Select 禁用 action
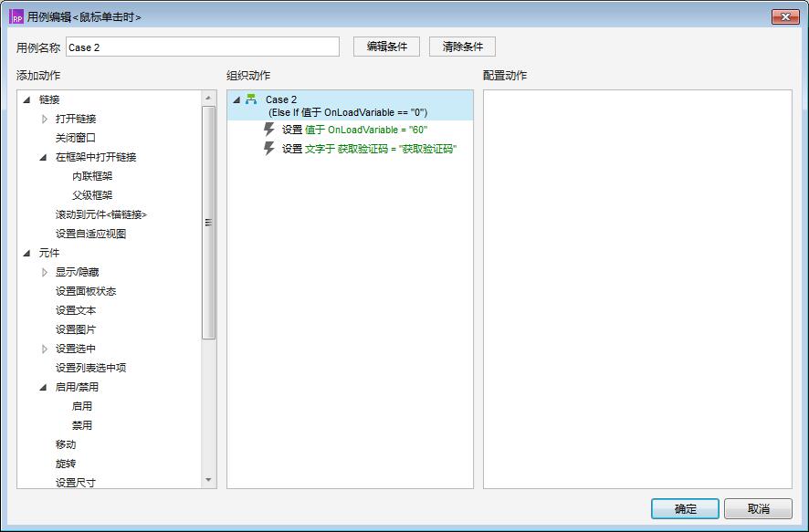Screen dimensions: 809x532 [x=82, y=425]
